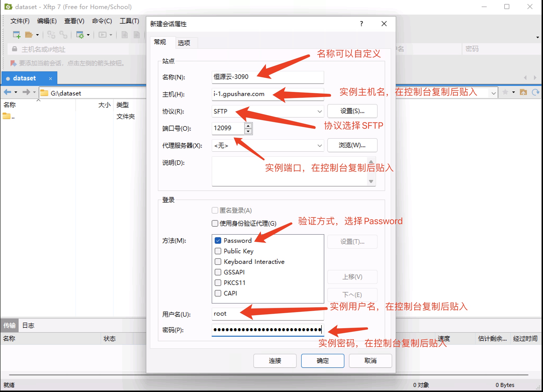Enable the Public Key method checkbox

(218, 251)
